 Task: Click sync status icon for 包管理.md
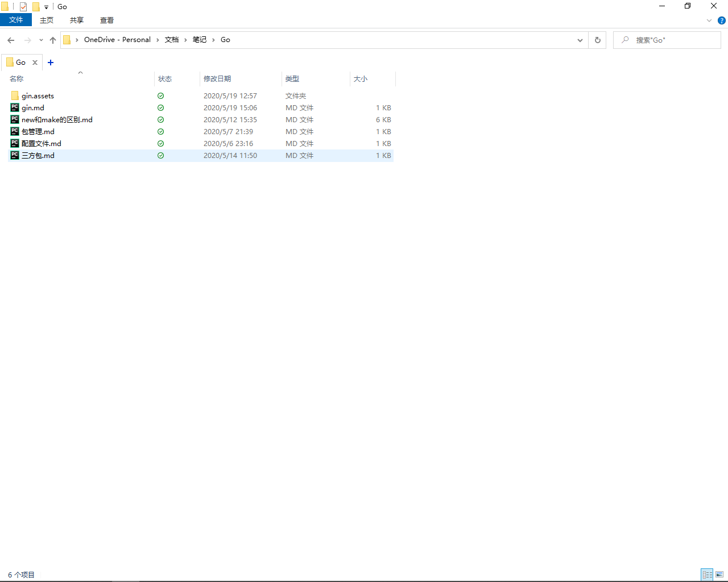point(161,132)
